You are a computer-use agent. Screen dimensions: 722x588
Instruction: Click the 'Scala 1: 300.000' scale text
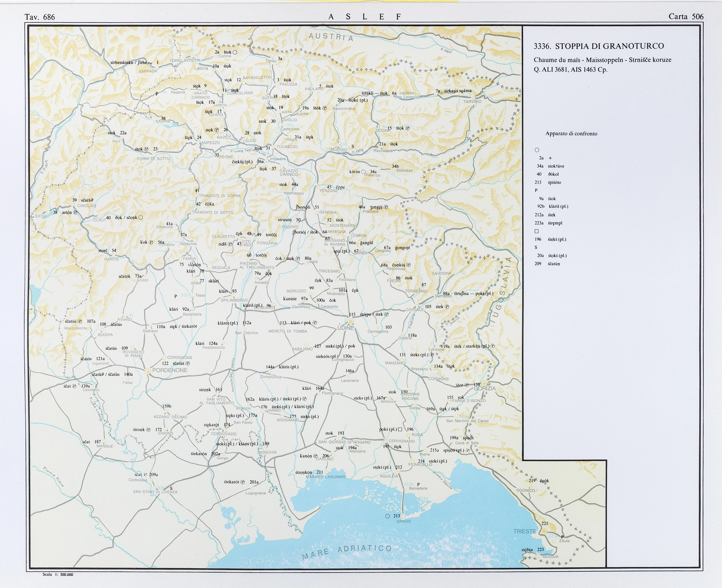point(58,574)
